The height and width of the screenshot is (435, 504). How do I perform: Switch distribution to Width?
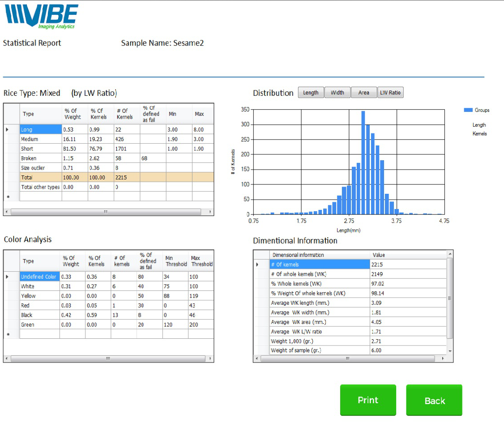click(x=337, y=93)
